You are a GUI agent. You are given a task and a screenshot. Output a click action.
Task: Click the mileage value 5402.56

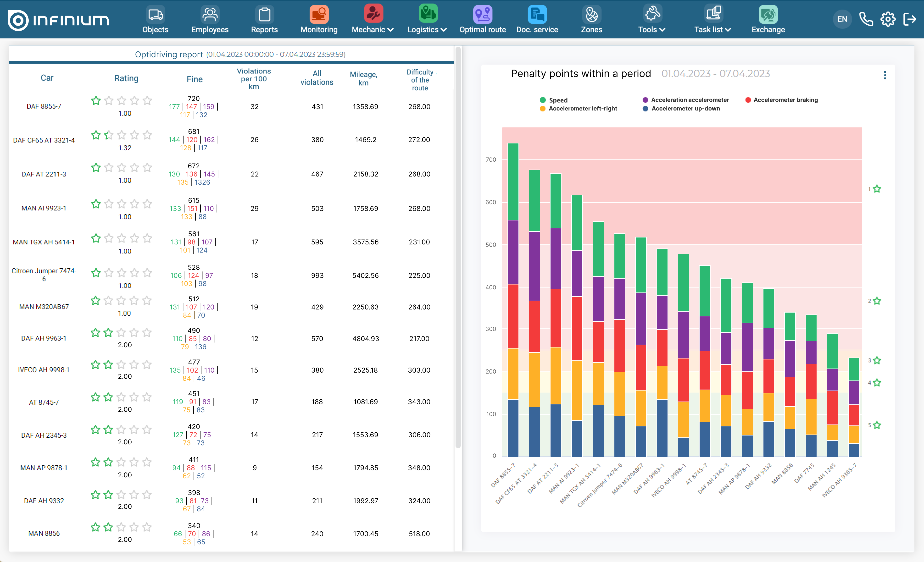pos(366,275)
